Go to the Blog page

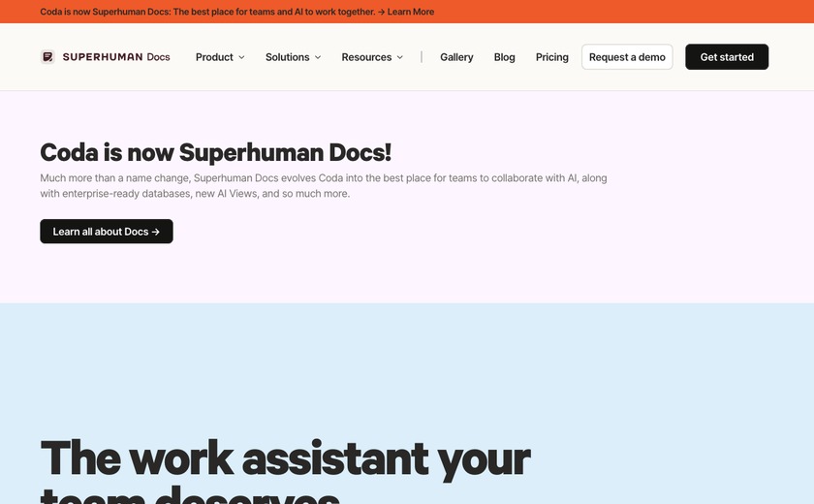click(x=504, y=57)
